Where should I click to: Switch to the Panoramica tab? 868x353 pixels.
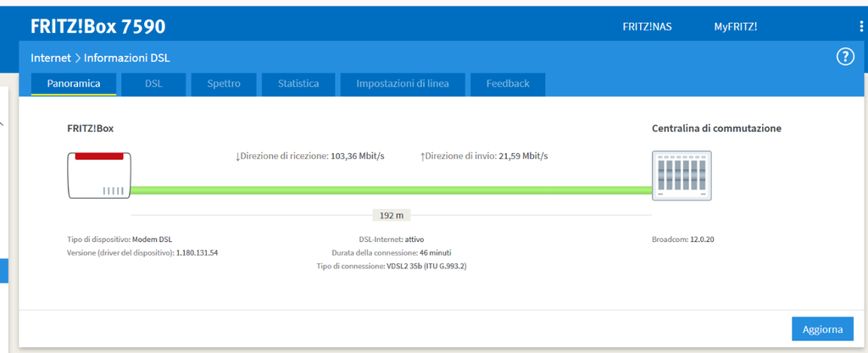pos(74,84)
